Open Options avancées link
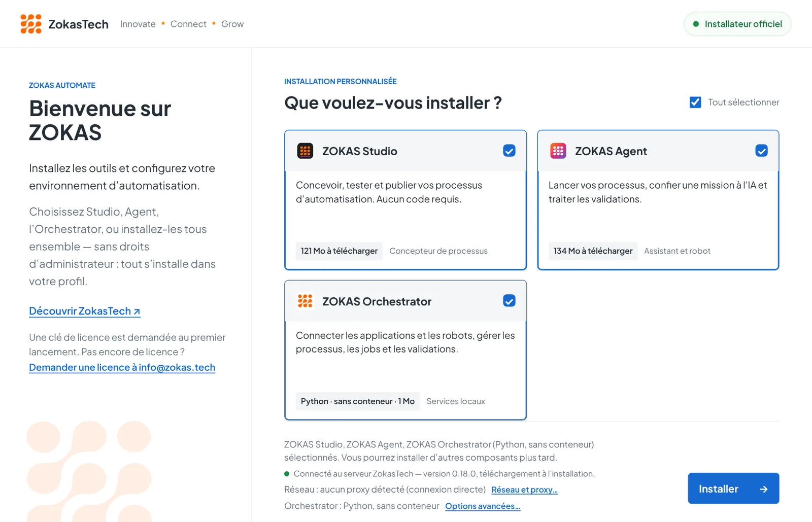 coord(483,506)
